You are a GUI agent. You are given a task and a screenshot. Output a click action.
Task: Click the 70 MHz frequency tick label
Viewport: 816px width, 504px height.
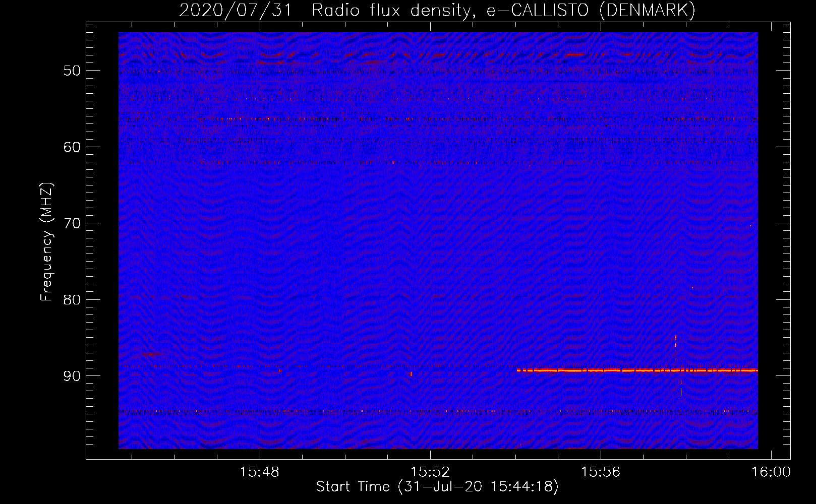tap(72, 223)
